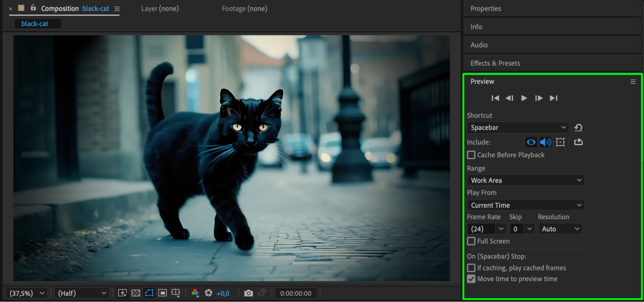Check the Full Screen checkbox
The width and height of the screenshot is (644, 302).
coord(471,241)
